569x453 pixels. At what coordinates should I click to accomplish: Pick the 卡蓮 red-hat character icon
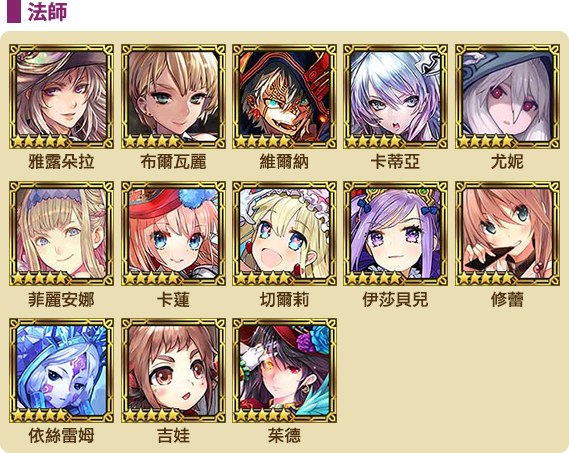coord(173,234)
